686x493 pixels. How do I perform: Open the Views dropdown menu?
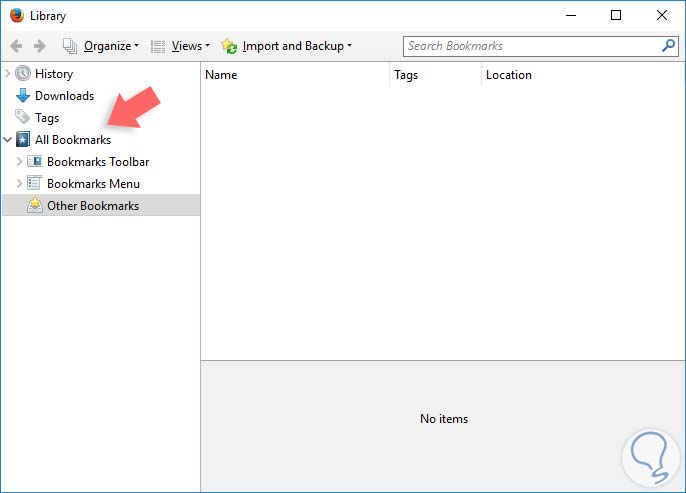pyautogui.click(x=191, y=46)
